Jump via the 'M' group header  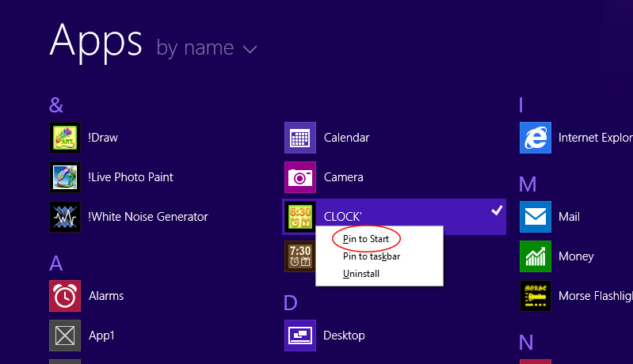point(528,184)
